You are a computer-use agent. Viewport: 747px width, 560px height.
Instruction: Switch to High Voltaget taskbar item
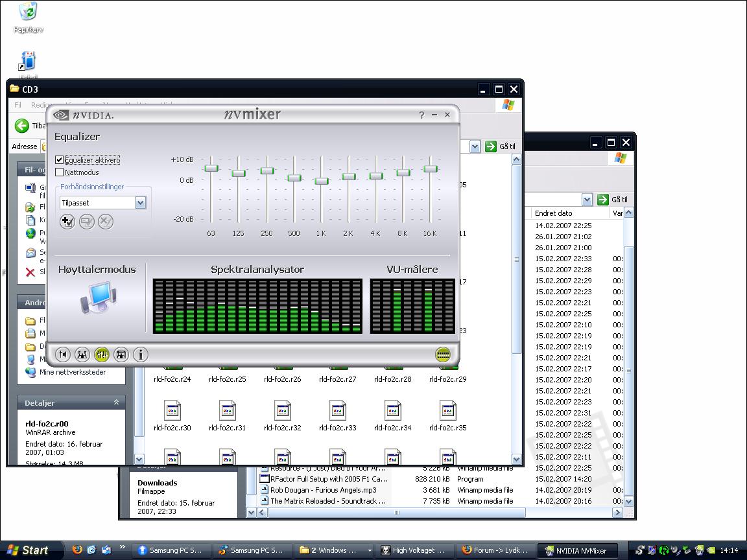[414, 550]
